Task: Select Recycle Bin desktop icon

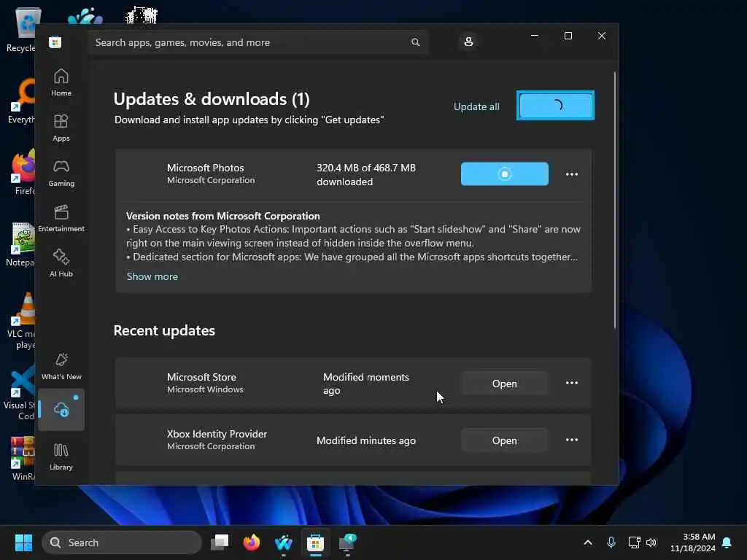Action: (x=22, y=29)
